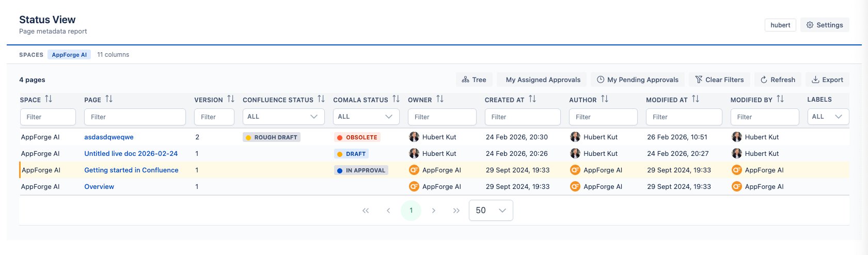The image size is (868, 255).
Task: Open asdasdqweqwe page link
Action: point(109,137)
